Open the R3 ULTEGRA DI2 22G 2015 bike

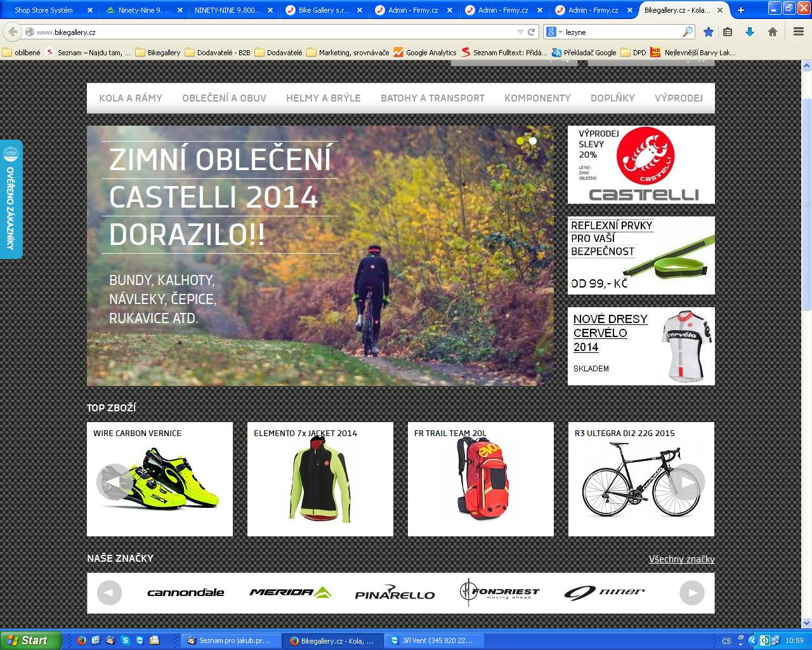[641, 479]
